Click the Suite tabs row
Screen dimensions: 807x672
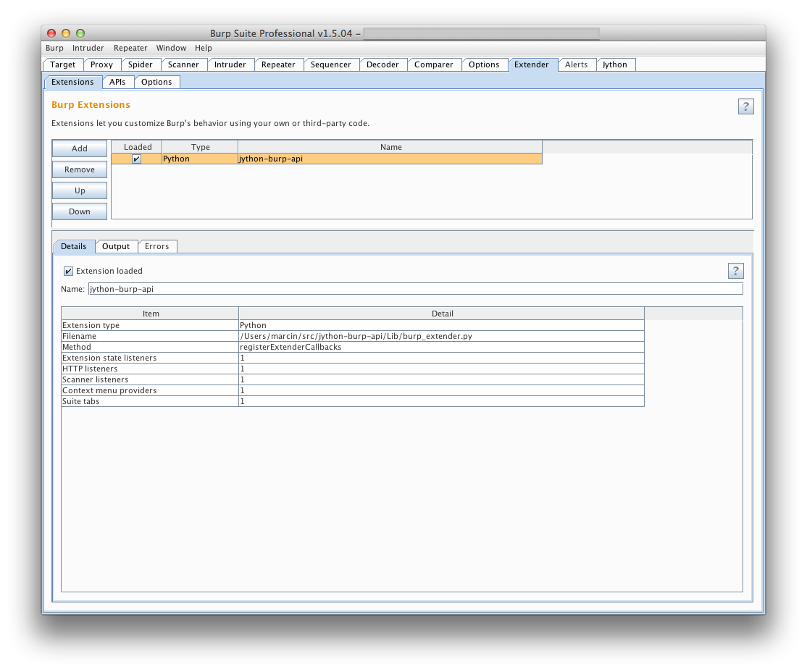tap(353, 401)
